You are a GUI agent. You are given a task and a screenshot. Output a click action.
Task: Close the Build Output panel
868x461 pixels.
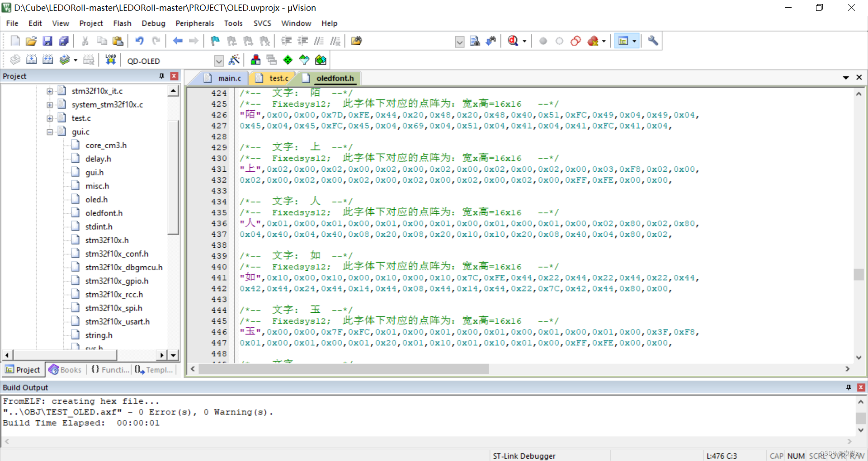[861, 387]
